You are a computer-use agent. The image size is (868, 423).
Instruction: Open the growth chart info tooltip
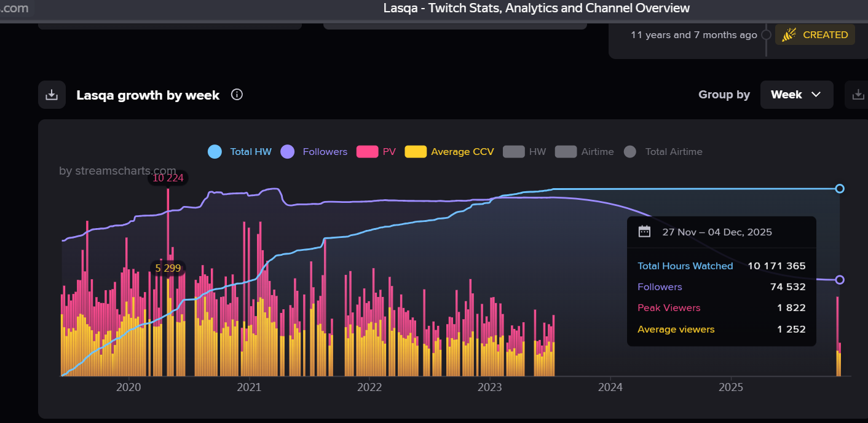point(237,95)
